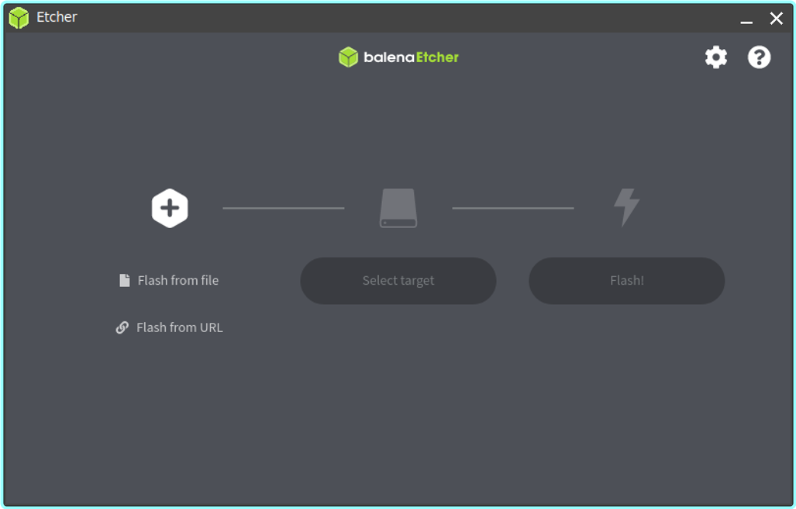Choose Flash from URL
The image size is (796, 509).
click(169, 328)
